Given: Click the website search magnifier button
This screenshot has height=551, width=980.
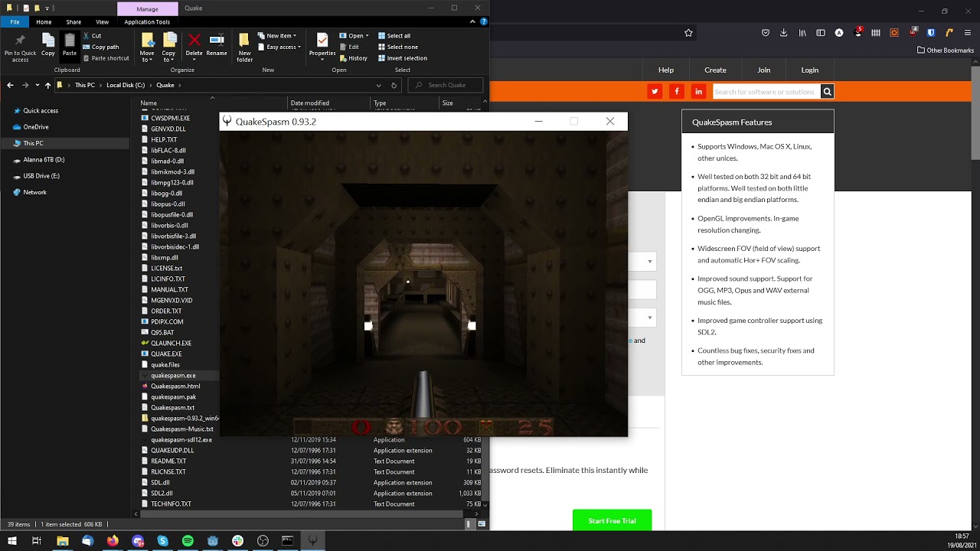Looking at the screenshot, I should click(x=827, y=92).
